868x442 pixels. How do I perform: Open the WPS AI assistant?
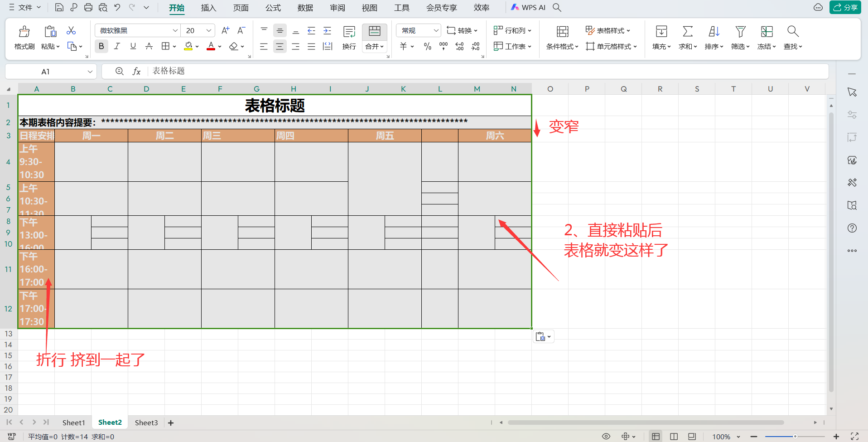(x=528, y=7)
